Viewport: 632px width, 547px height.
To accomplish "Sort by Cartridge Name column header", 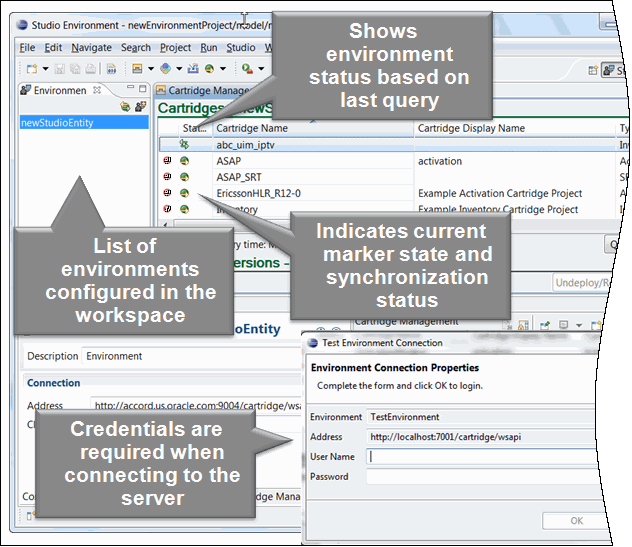I will point(313,128).
